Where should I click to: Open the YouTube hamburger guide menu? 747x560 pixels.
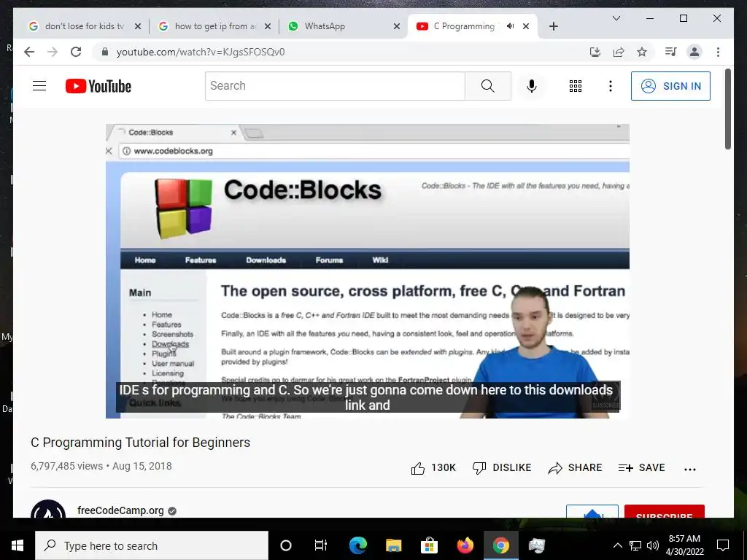tap(39, 86)
